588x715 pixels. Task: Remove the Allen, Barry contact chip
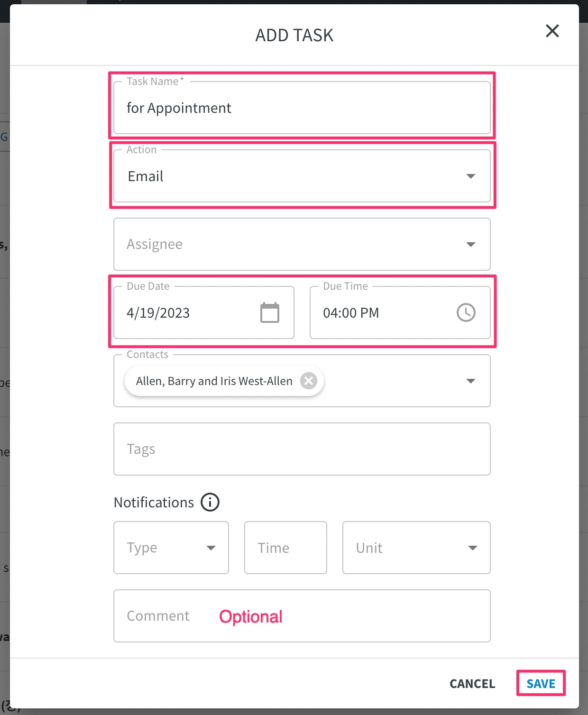point(309,381)
